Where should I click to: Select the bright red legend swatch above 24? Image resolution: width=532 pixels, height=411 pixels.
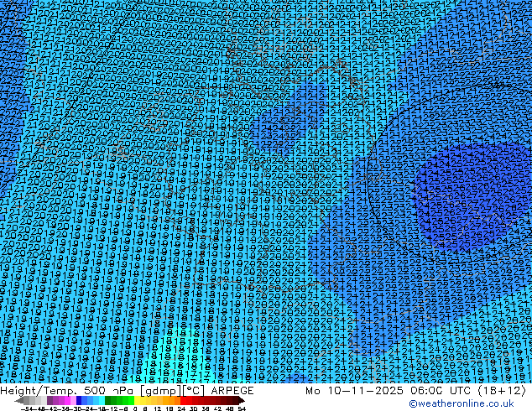pyautogui.click(x=183, y=401)
